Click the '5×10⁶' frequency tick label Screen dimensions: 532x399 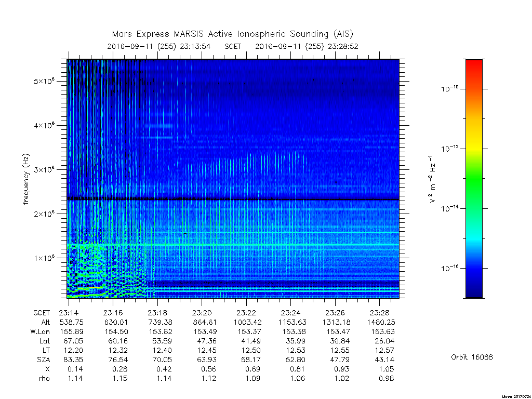pos(44,82)
